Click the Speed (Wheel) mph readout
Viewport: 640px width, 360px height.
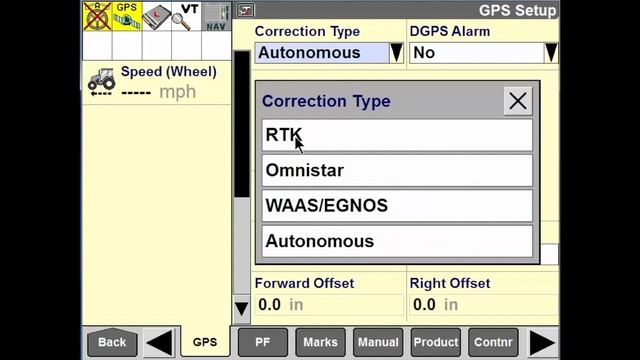point(158,92)
